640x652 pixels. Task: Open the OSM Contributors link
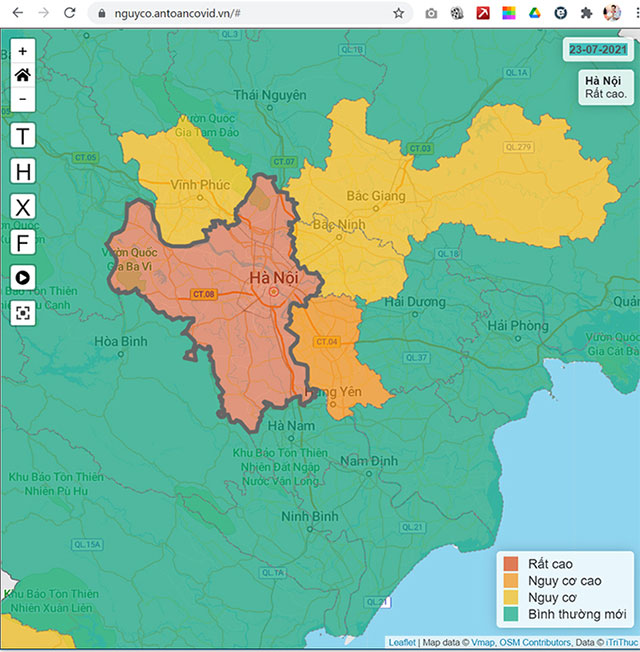pyautogui.click(x=535, y=642)
